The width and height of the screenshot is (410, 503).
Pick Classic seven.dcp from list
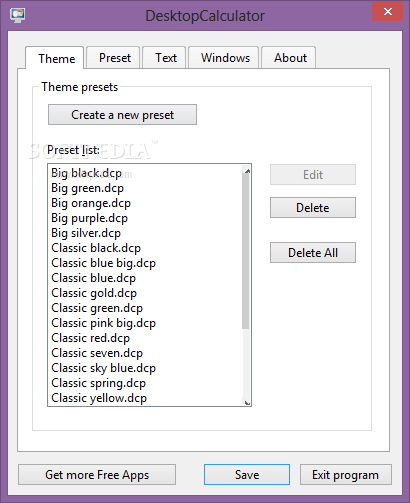(x=146, y=353)
